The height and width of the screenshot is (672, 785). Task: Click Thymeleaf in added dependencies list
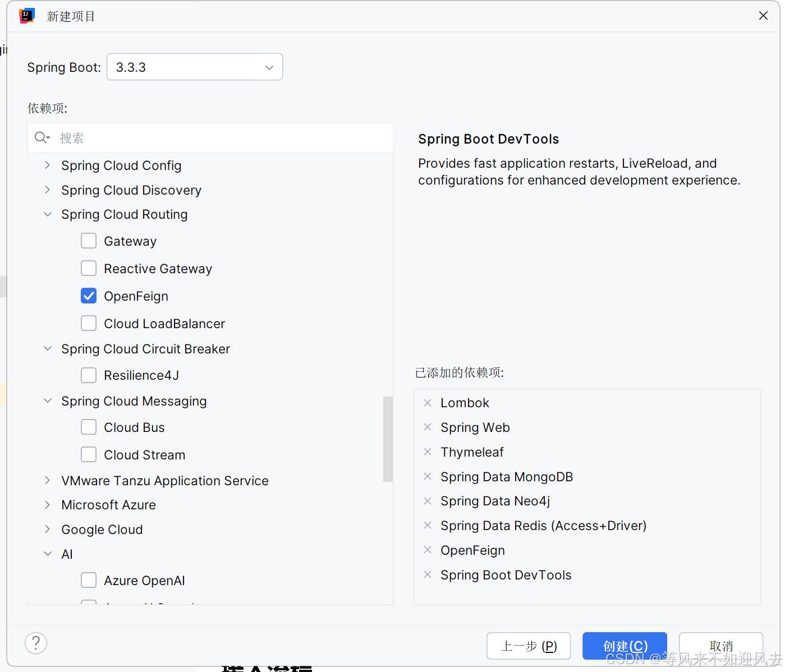472,452
